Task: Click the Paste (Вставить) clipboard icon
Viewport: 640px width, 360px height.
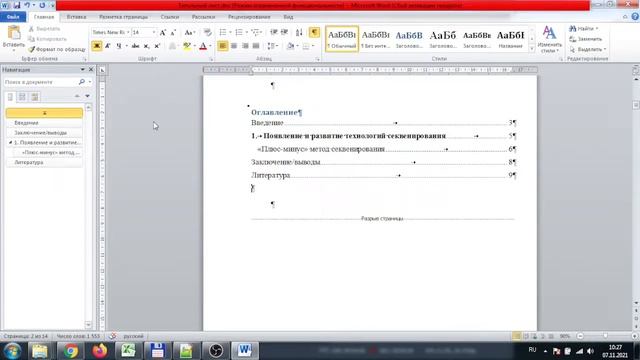Action: (13, 33)
